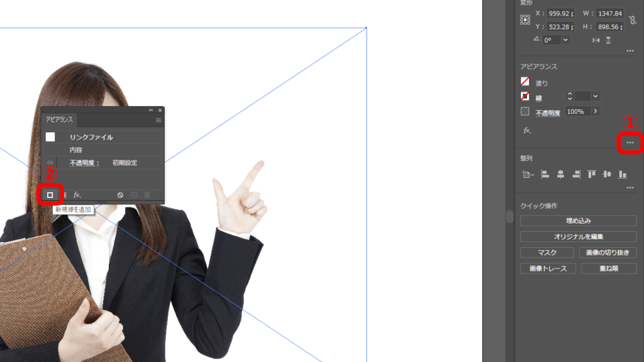
Task: Open the floating Appearance panel hamburger menu
Action: [158, 120]
